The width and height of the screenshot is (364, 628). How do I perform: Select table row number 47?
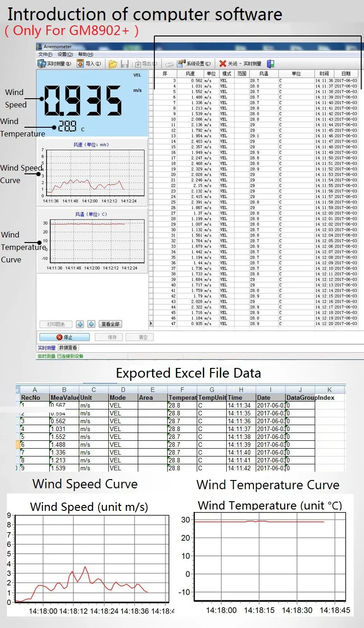(x=256, y=324)
